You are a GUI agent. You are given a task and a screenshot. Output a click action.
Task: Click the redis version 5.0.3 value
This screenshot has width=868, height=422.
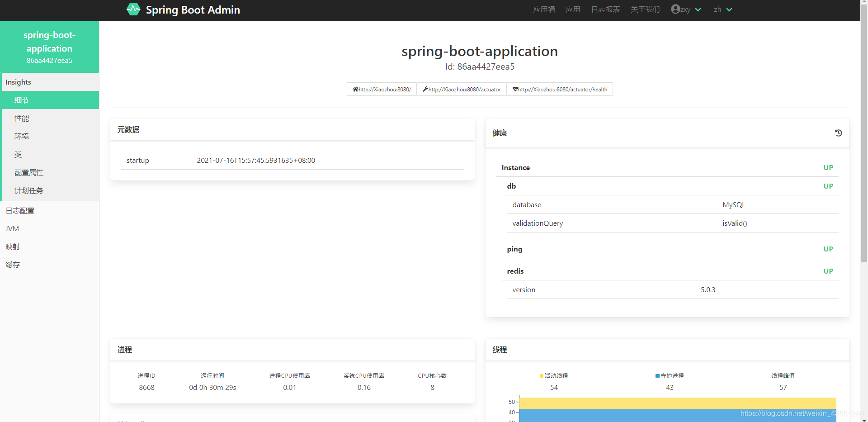[x=708, y=289]
